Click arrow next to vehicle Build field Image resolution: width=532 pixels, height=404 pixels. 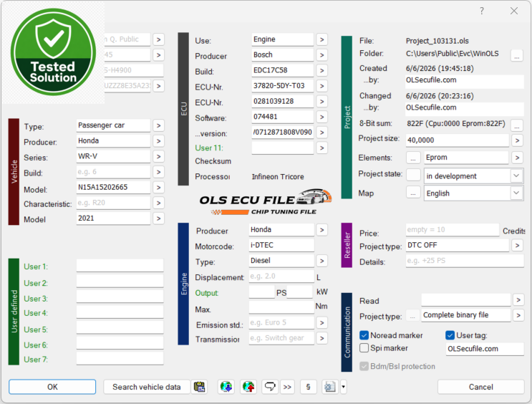pyautogui.click(x=158, y=172)
